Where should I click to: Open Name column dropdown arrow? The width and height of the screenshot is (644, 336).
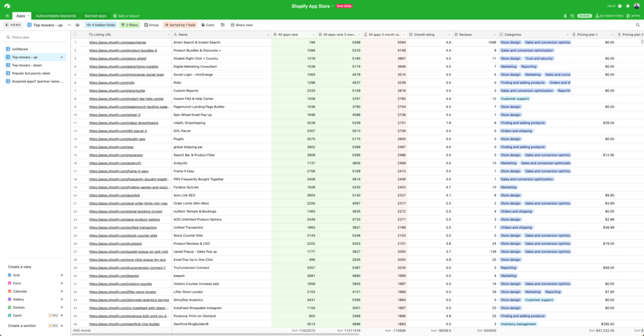268,35
